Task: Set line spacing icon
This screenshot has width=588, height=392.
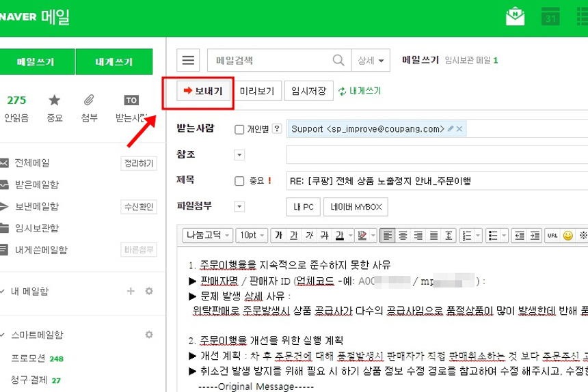Action: click(x=449, y=236)
